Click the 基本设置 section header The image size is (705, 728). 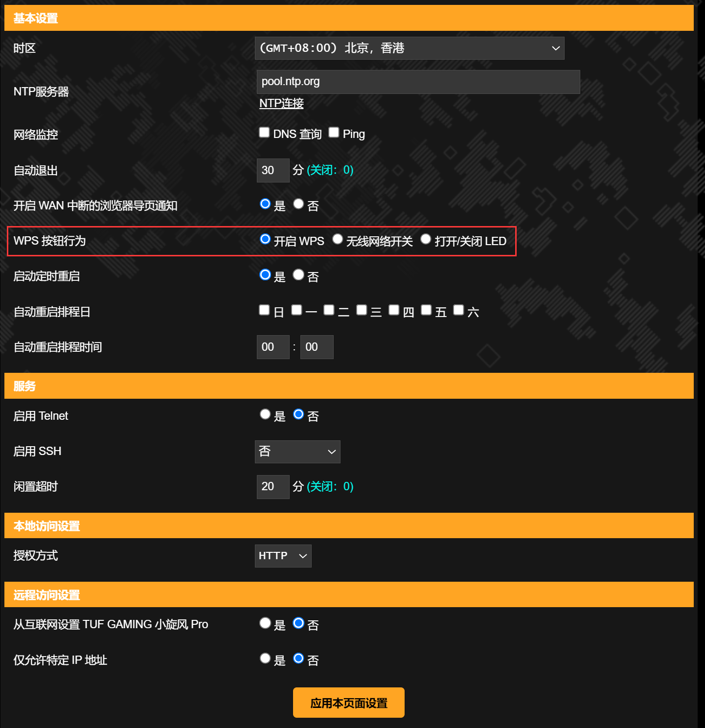tap(349, 18)
